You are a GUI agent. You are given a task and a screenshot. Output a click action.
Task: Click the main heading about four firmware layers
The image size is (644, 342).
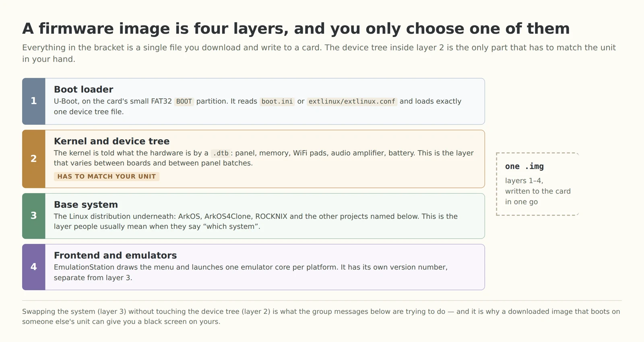pos(296,29)
